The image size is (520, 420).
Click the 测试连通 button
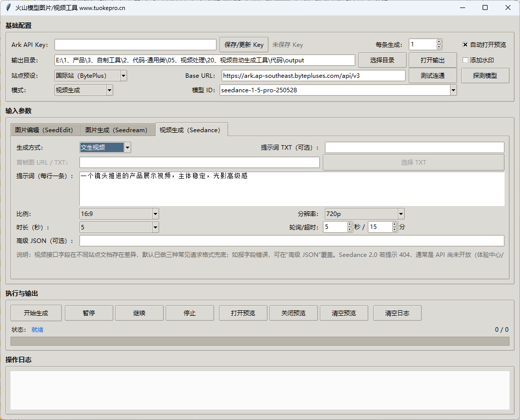pos(432,76)
